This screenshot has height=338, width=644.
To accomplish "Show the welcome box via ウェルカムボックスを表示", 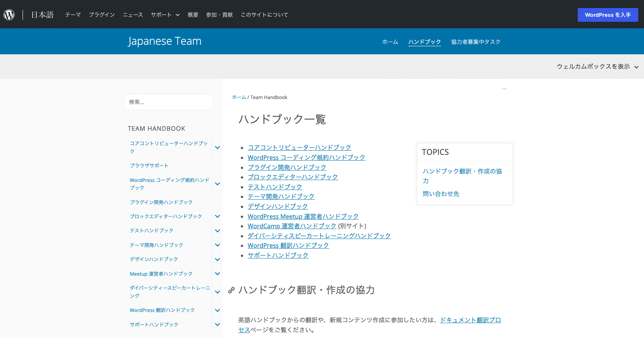I will pos(597,67).
